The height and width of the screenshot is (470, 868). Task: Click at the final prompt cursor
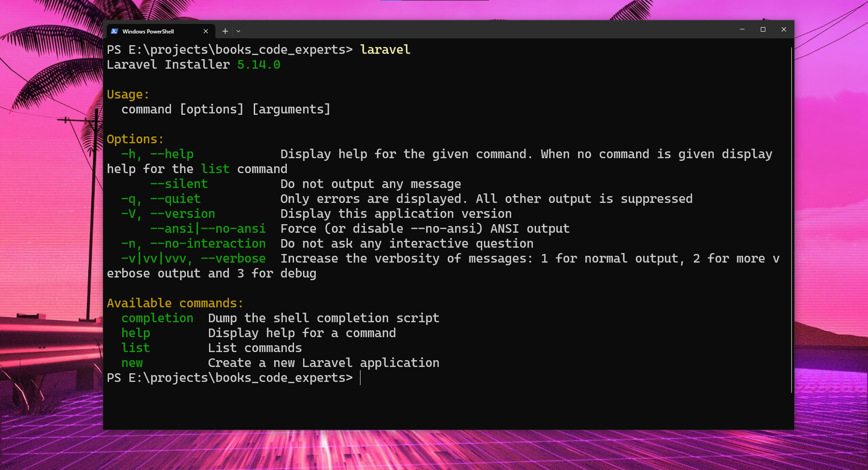pos(360,378)
